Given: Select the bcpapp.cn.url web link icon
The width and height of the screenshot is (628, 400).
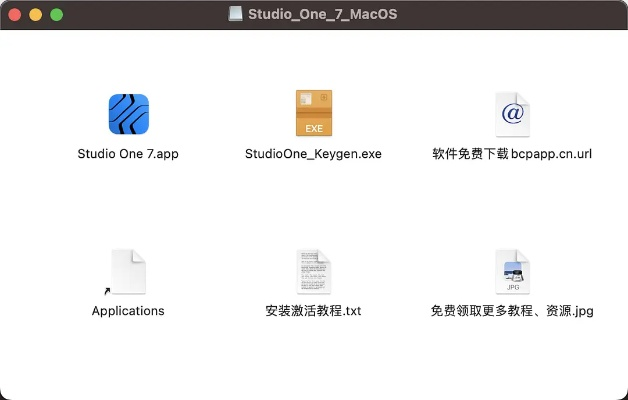Looking at the screenshot, I should coord(513,115).
